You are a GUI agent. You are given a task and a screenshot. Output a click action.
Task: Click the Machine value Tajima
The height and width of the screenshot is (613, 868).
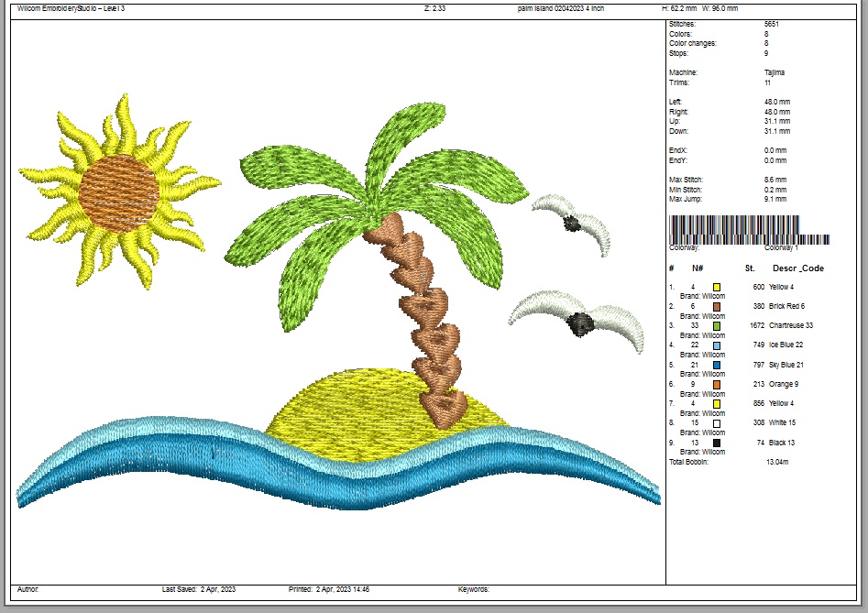point(775,72)
